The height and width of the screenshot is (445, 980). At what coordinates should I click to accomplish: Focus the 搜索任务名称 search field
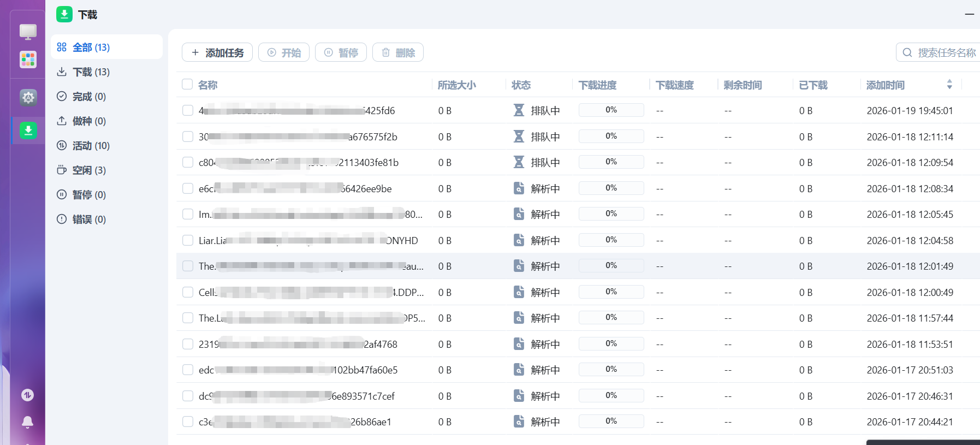click(x=938, y=52)
